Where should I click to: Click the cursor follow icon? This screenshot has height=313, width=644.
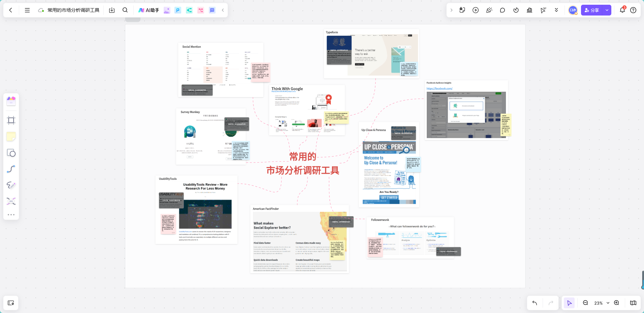(543, 10)
